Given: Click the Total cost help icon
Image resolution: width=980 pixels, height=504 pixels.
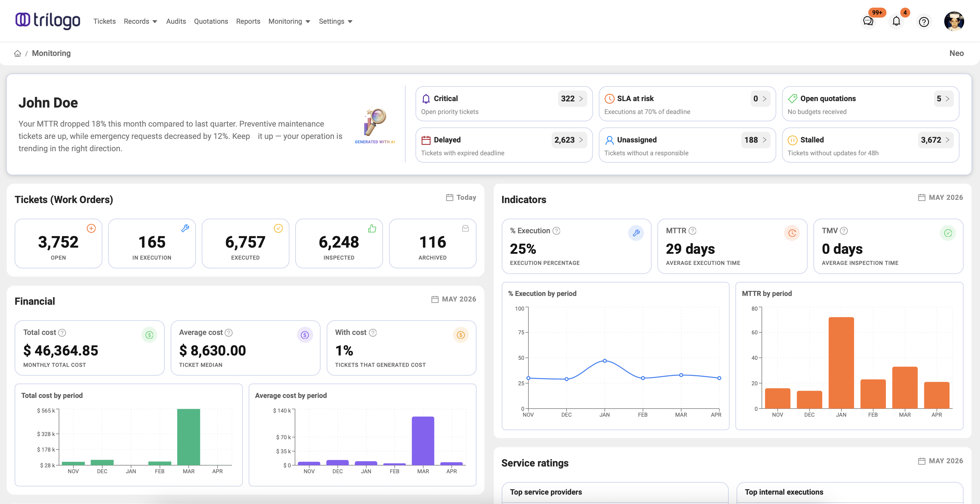Looking at the screenshot, I should tap(62, 333).
